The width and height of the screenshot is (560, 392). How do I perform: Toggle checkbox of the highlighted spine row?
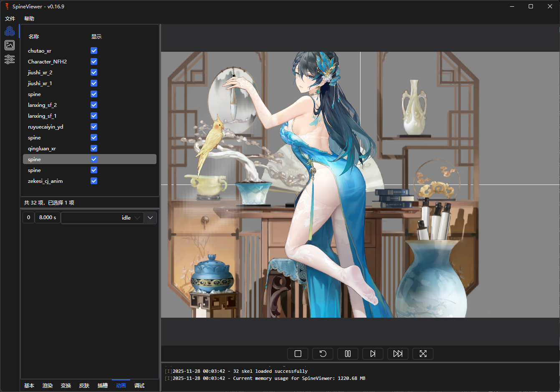94,159
